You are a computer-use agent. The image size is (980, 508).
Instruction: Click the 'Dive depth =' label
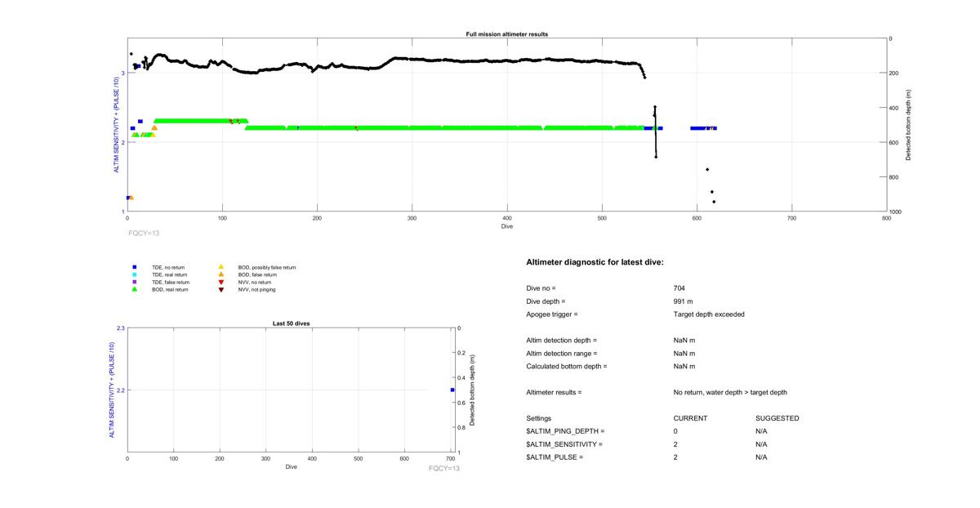click(546, 301)
